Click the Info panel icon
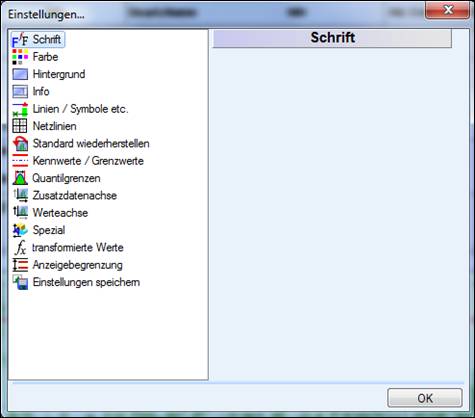475x418 pixels. point(20,91)
